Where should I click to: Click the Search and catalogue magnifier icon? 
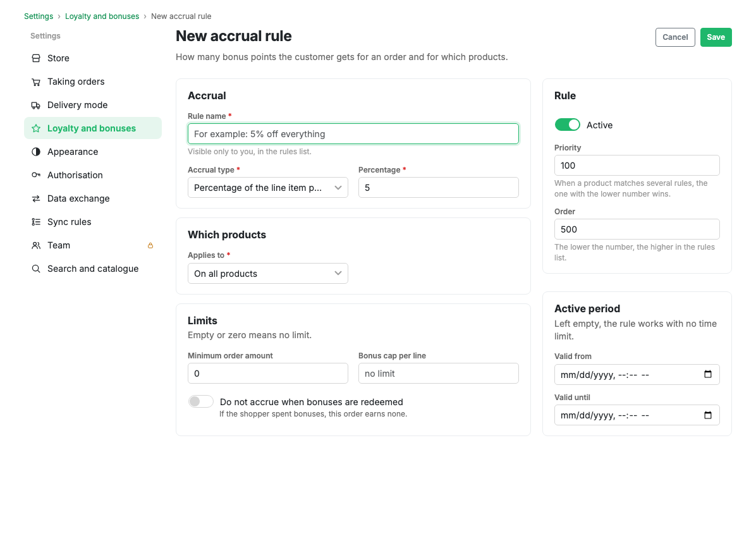click(x=36, y=269)
